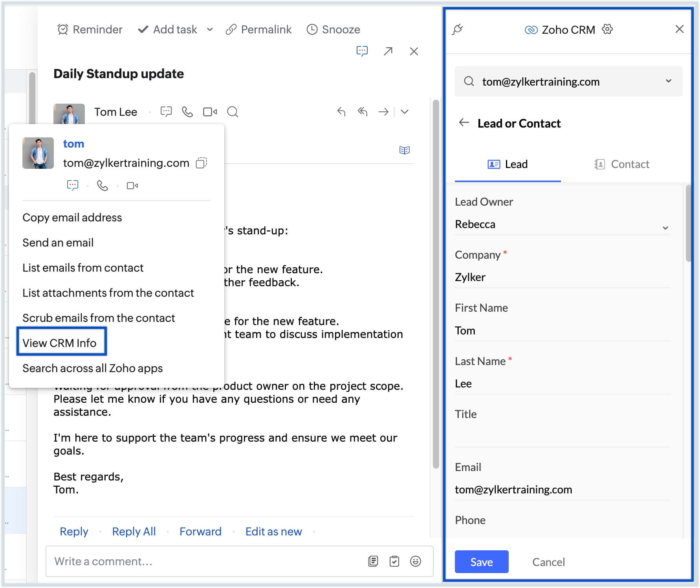Select Scrub emails from the contact
Viewport: 700px width, 588px height.
(99, 318)
